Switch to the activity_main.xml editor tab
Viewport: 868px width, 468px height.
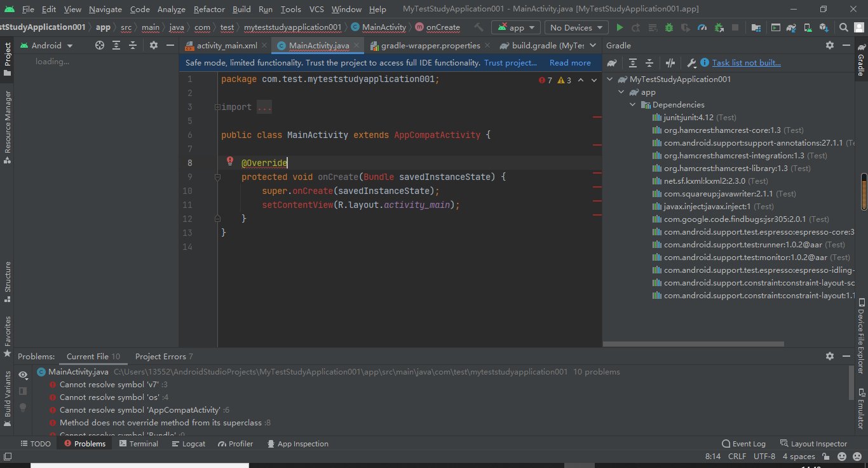pos(226,46)
